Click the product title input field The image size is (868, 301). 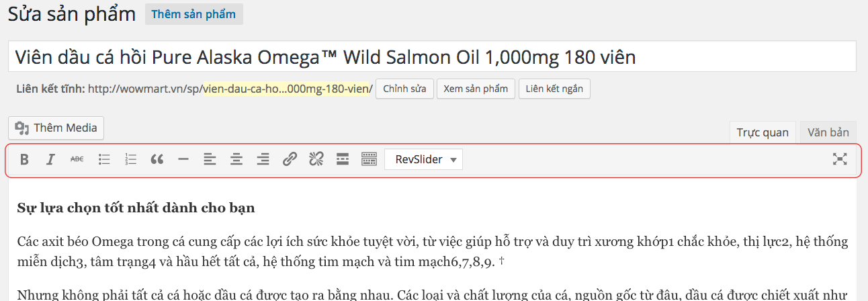(x=432, y=56)
